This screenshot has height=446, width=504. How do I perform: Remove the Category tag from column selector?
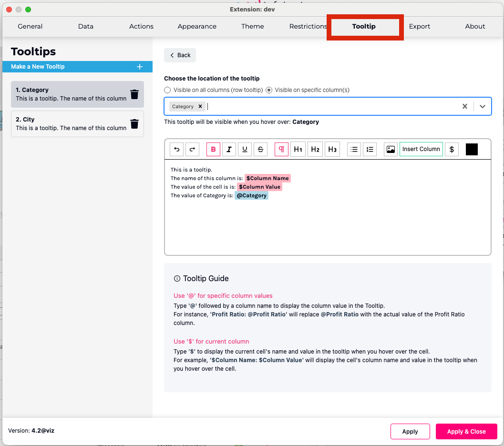tap(200, 106)
